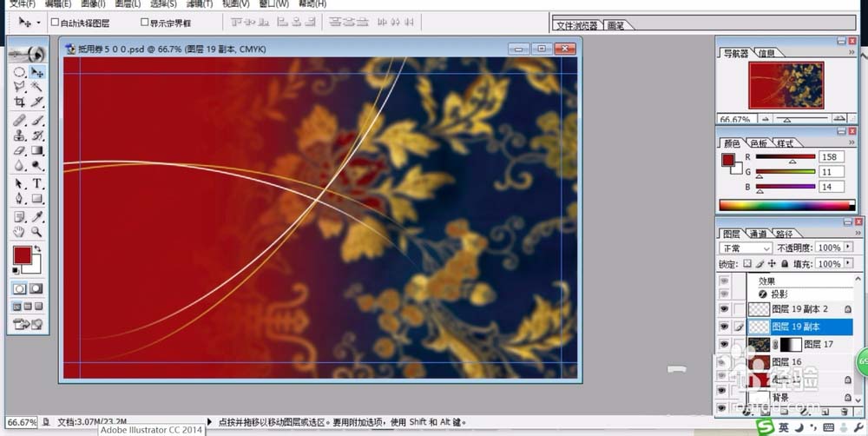Switch to 通道 channels tab
This screenshot has width=868, height=436.
tap(758, 234)
